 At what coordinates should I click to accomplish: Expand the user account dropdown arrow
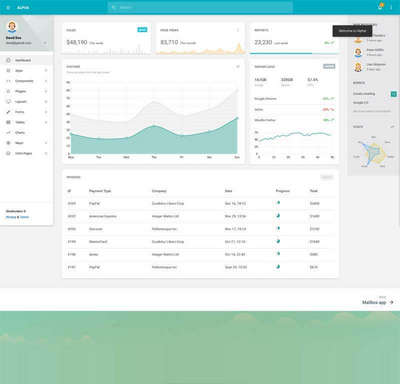tap(45, 43)
